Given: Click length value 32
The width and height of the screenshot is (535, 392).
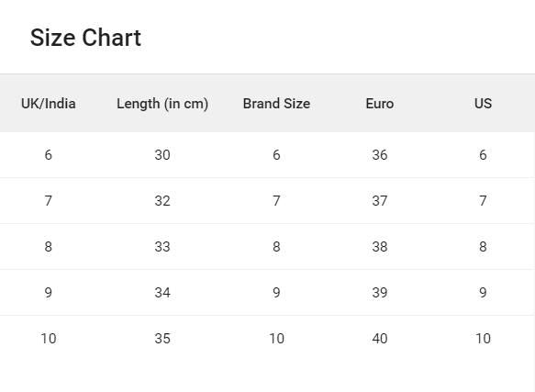Looking at the screenshot, I should pyautogui.click(x=162, y=201).
